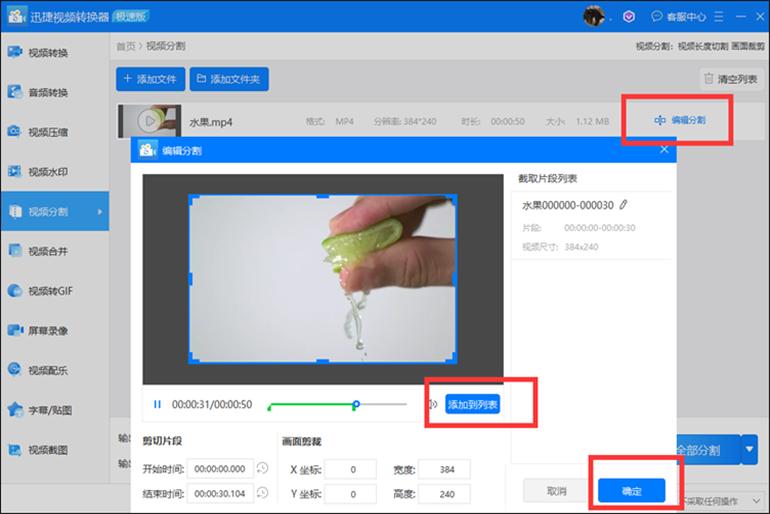Play the 水果.mp4 thumbnail

150,121
